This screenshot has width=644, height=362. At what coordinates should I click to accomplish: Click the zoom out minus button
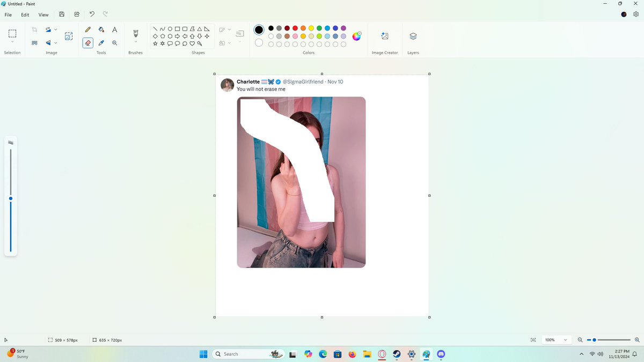tap(580, 340)
